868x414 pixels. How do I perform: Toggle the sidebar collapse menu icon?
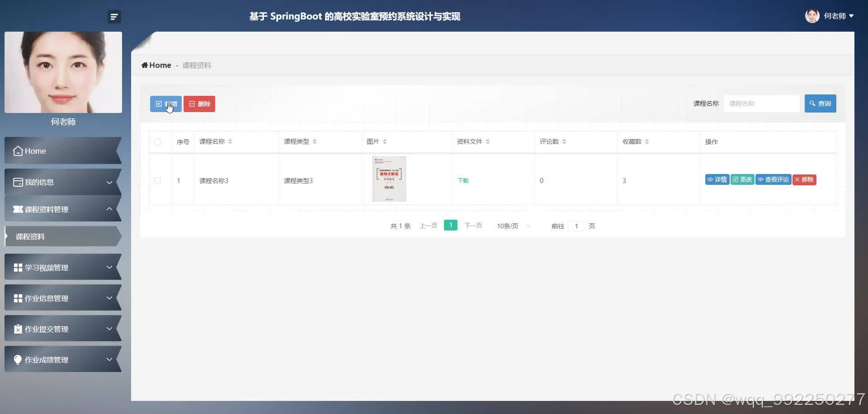(114, 17)
